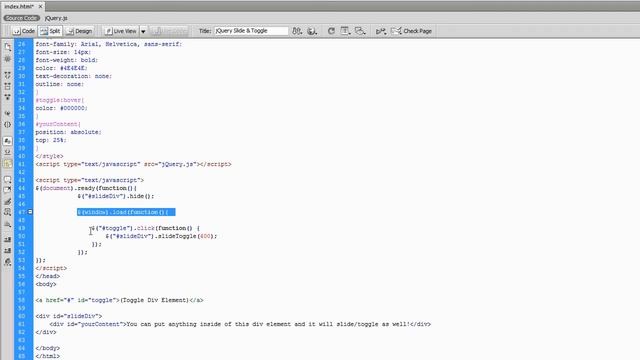This screenshot has height=360, width=640.
Task: Click Collapse Selection icon in coding toolbar
Action: pyautogui.click(x=7, y=86)
